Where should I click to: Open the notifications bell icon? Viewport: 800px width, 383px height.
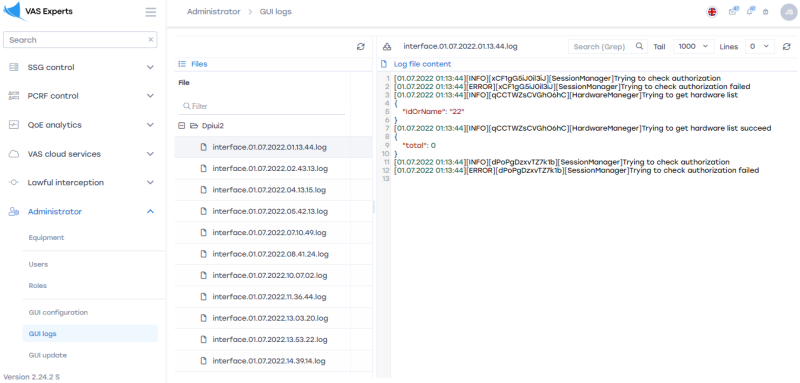tap(750, 11)
